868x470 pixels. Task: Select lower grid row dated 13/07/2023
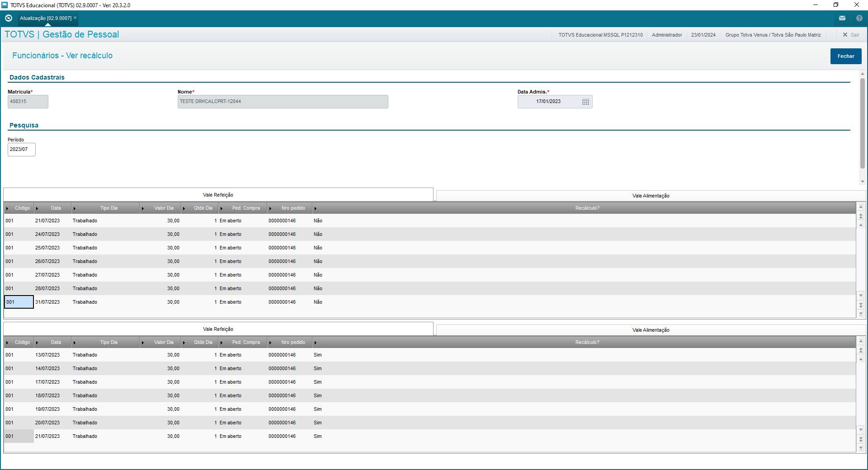(429, 355)
